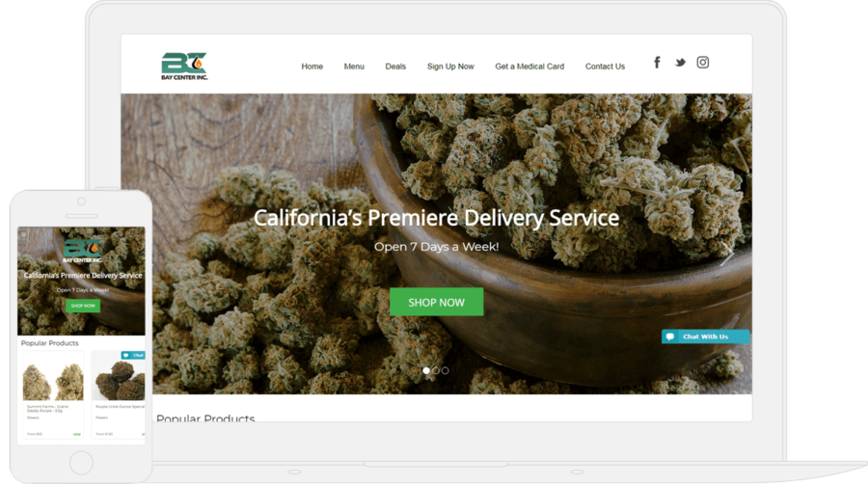The height and width of the screenshot is (484, 868).
Task: Go to the Home menu item
Action: (312, 67)
